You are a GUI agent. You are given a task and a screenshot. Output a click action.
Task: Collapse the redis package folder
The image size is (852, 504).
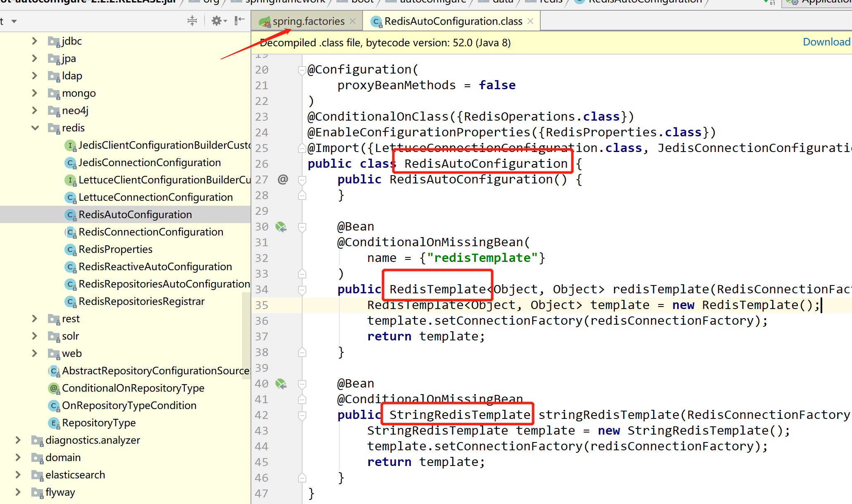(x=35, y=128)
